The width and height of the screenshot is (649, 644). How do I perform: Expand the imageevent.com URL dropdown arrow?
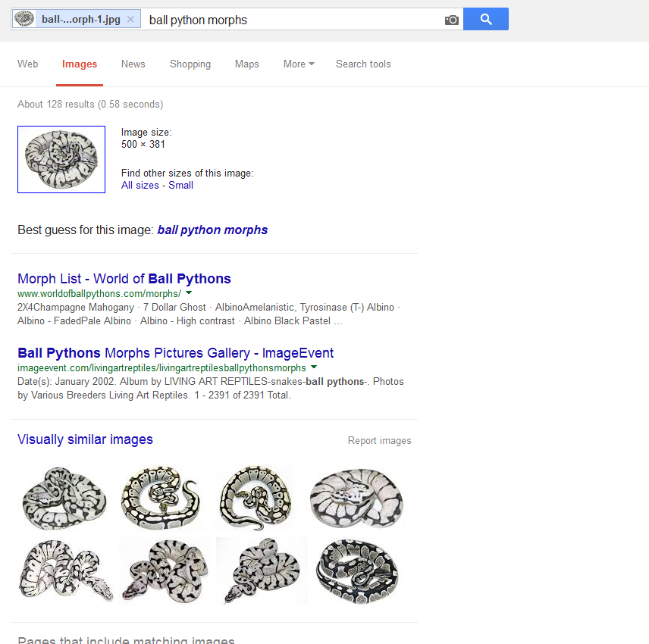[314, 367]
